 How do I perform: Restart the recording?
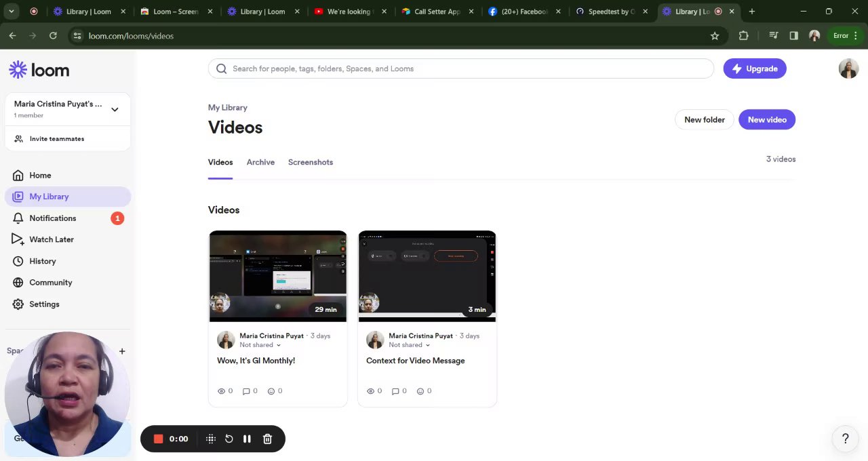229,439
